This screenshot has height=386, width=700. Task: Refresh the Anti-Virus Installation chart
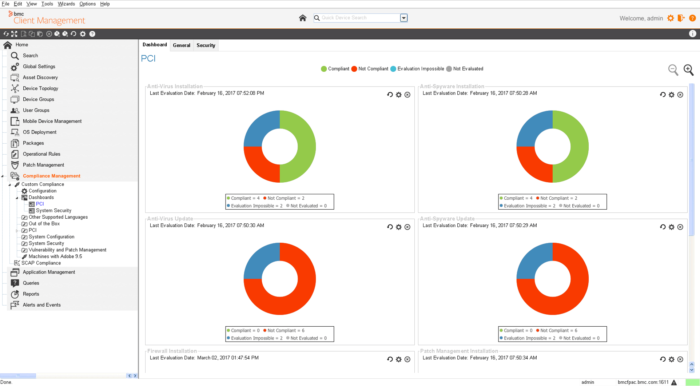(x=390, y=95)
